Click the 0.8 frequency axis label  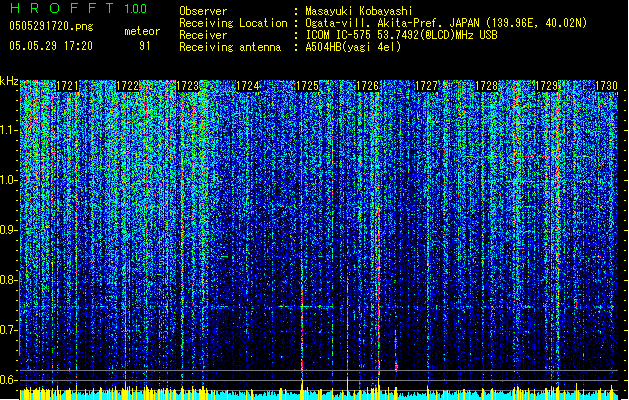click(x=9, y=280)
